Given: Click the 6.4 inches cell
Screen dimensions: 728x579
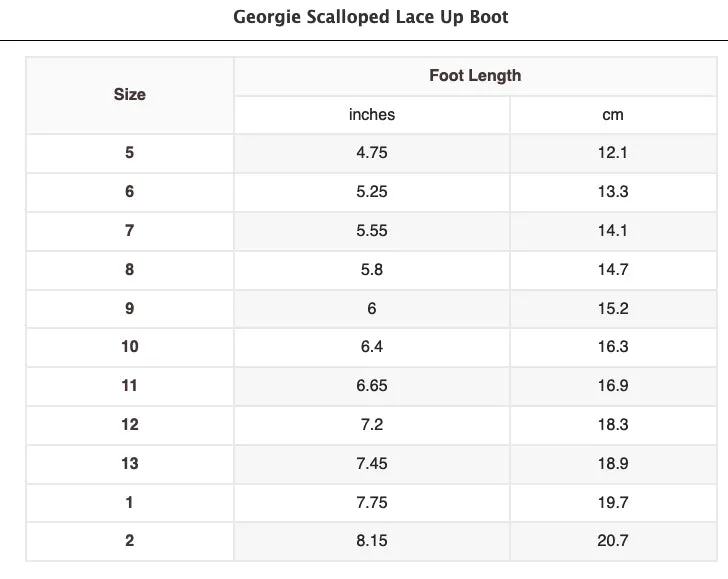Looking at the screenshot, I should [372, 347].
